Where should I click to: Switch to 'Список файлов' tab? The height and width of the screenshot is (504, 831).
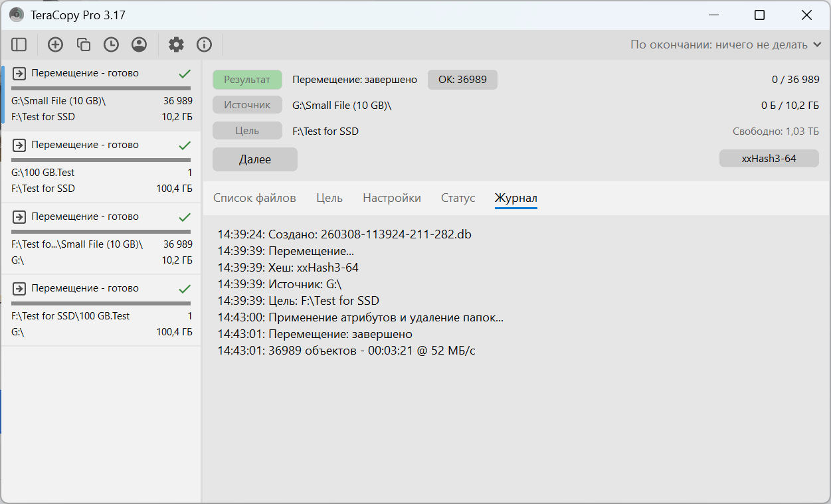coord(254,198)
